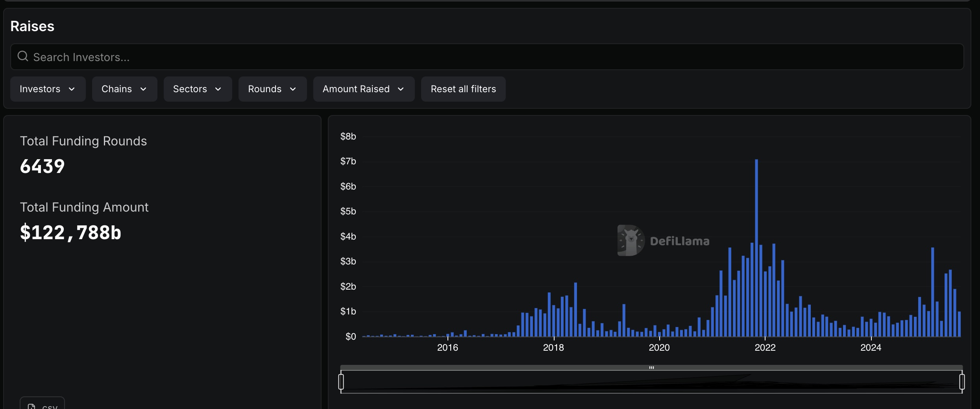Expand the Rounds filter dropdown
Viewport: 980px width, 409px height.
click(x=272, y=89)
